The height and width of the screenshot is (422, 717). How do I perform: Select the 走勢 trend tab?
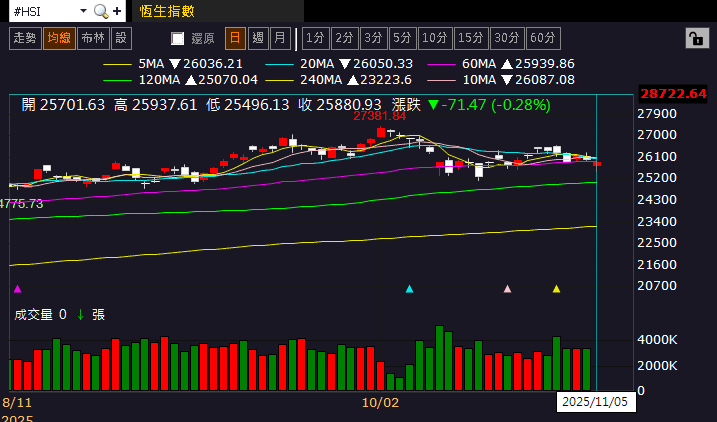[x=25, y=38]
